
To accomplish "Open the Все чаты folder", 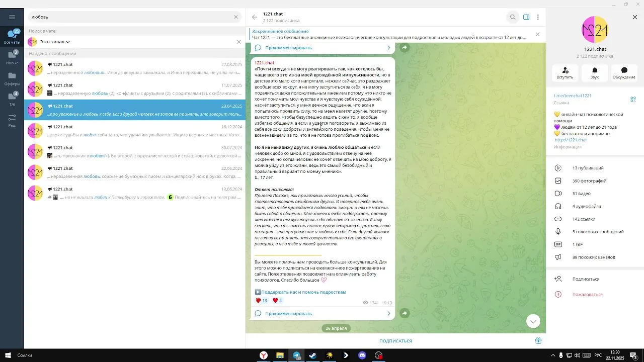I will point(12,37).
